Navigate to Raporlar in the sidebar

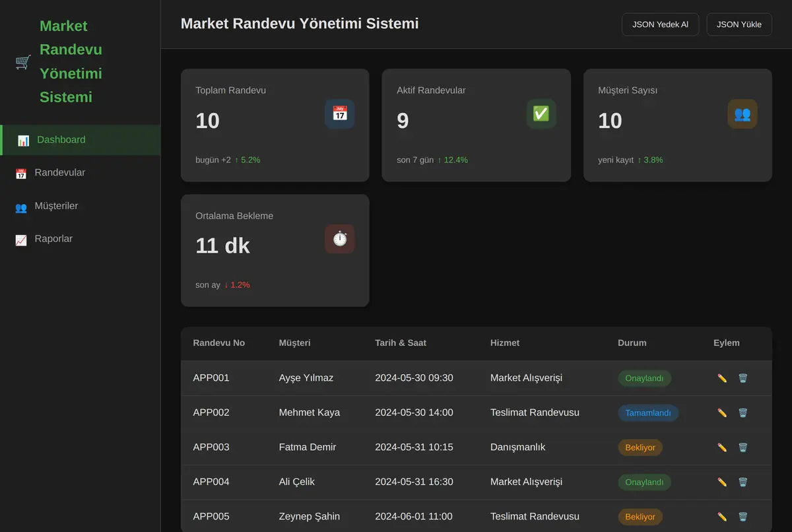80,239
